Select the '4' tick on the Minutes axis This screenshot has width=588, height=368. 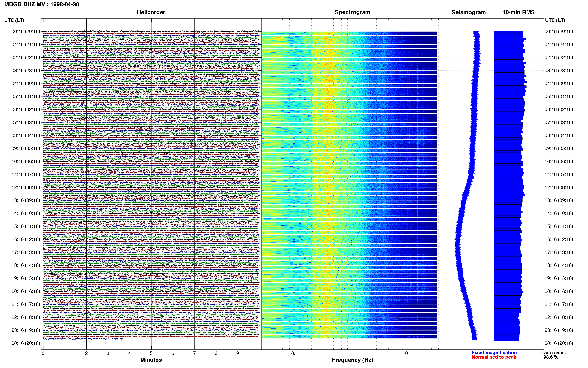tap(130, 353)
